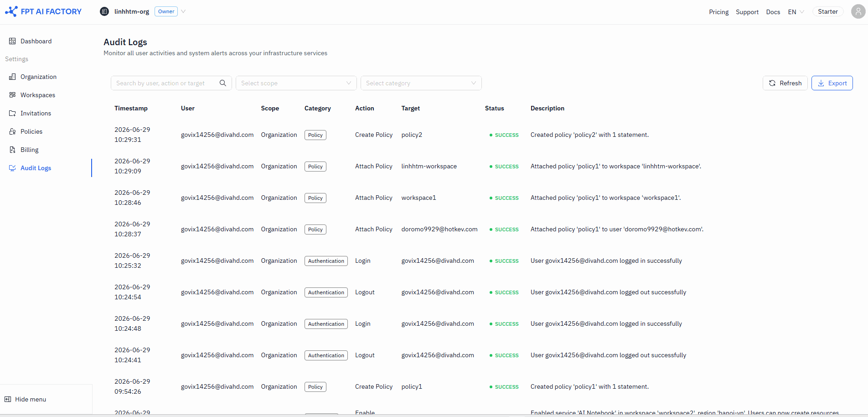Click the Refresh button
Screen dimensions: 868x417
coord(785,83)
